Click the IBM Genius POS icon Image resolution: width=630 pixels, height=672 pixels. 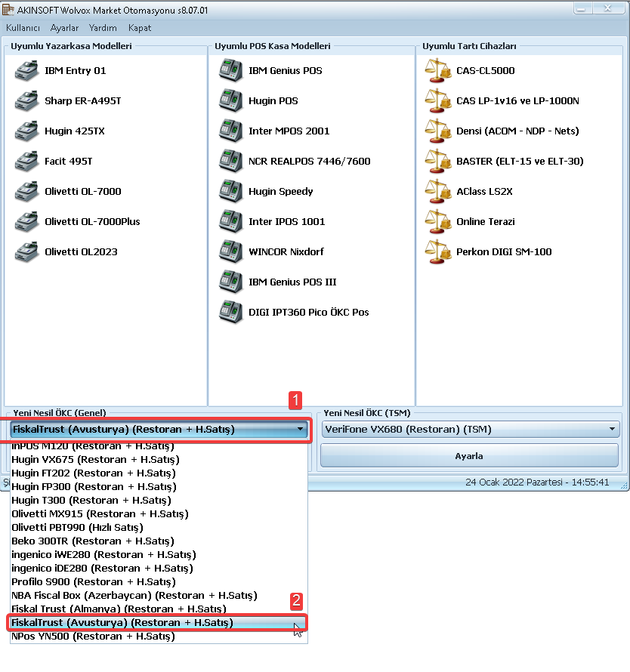[231, 71]
